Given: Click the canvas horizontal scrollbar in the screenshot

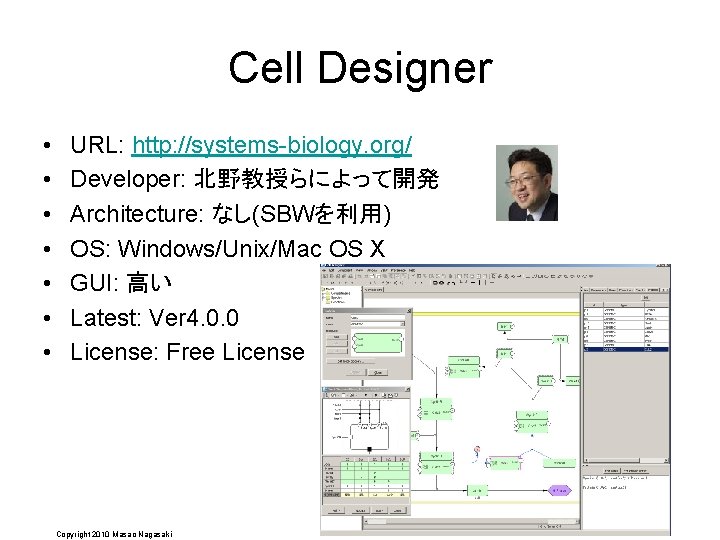Looking at the screenshot, I should pyautogui.click(x=472, y=522).
